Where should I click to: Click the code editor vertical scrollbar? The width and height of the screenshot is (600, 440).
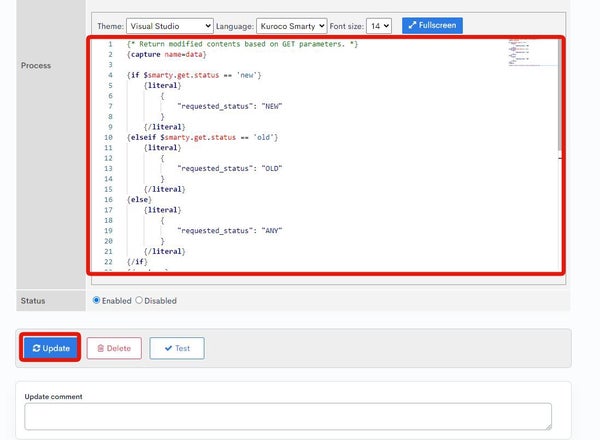559,96
